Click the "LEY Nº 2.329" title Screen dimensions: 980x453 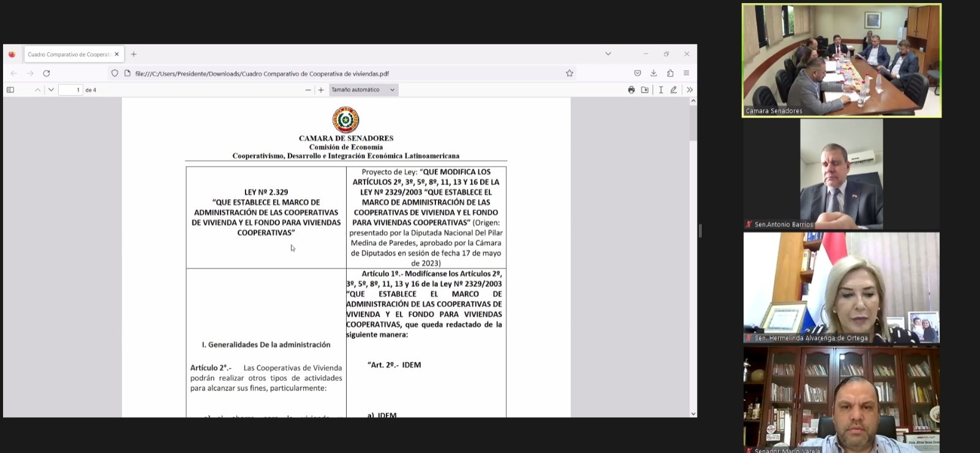coord(266,192)
